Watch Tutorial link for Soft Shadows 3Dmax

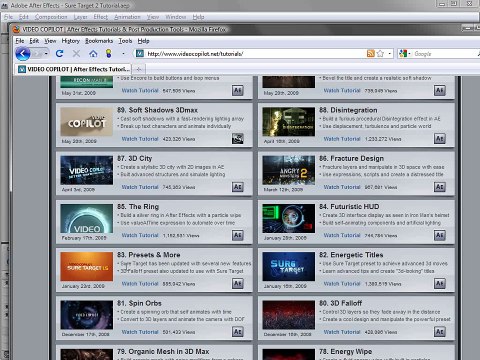[140, 139]
